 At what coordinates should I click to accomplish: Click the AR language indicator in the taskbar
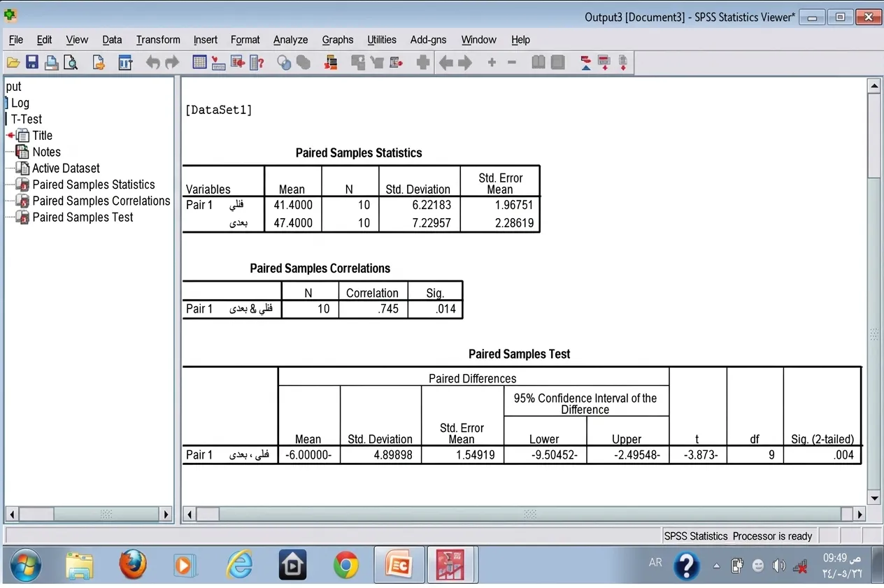[655, 562]
